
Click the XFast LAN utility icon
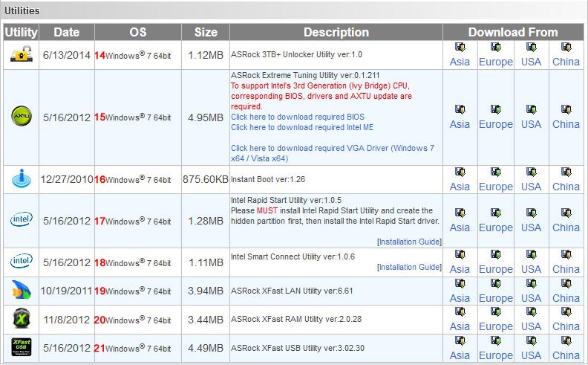(x=22, y=290)
